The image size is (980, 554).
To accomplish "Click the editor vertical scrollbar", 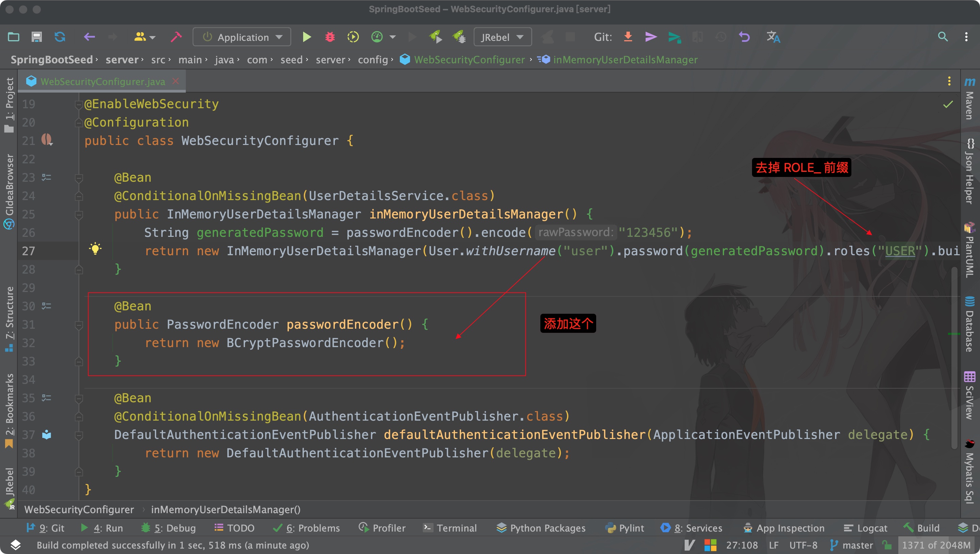I will (x=954, y=358).
